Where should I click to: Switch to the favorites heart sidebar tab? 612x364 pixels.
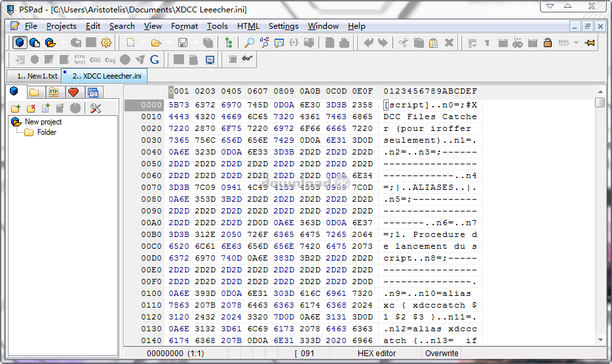pos(73,92)
